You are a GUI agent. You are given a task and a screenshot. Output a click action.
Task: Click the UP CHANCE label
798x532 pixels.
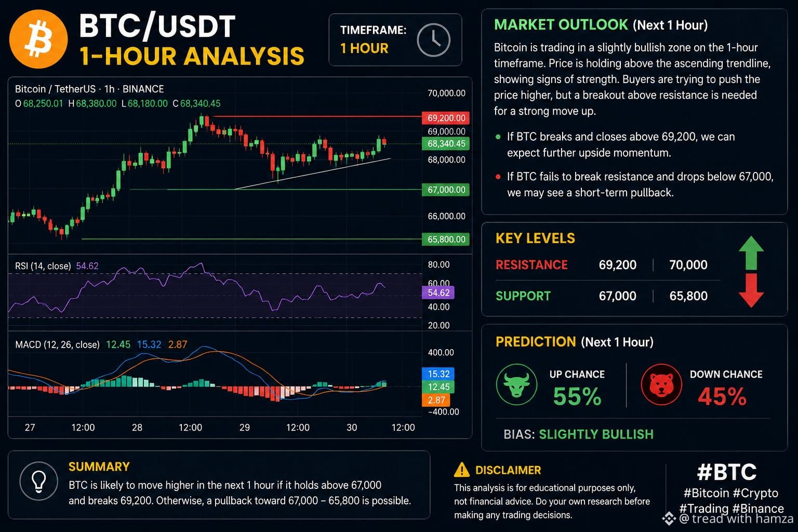[577, 375]
